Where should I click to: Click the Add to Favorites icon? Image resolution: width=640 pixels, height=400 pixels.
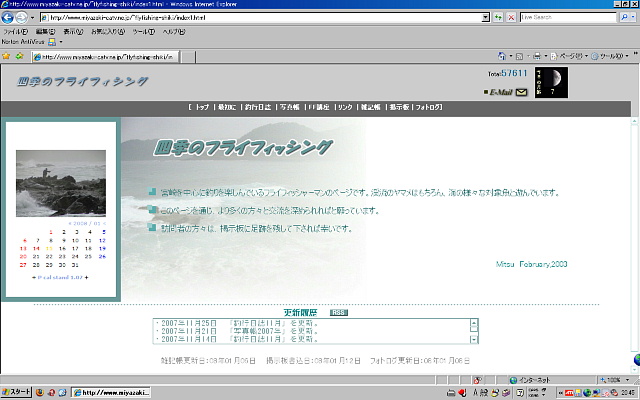click(19, 56)
